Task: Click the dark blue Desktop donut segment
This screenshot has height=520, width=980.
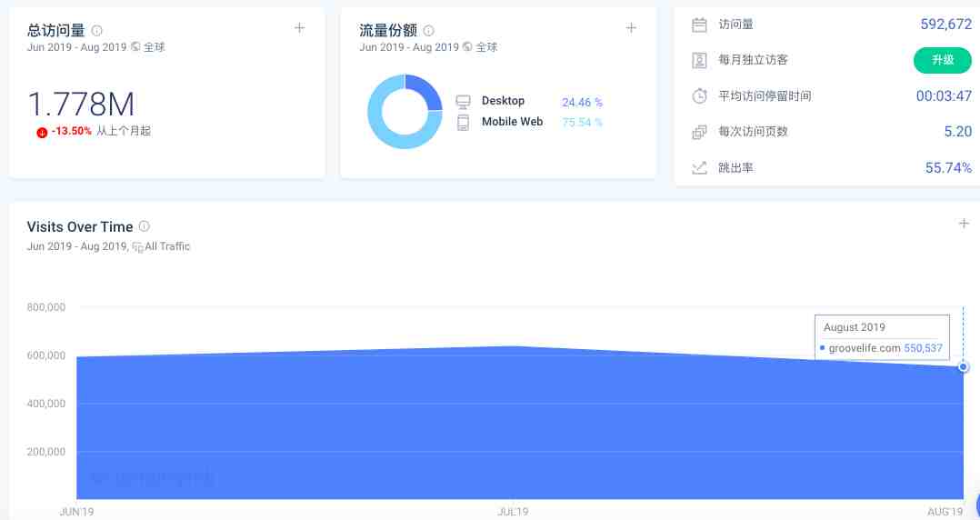Action: (425, 91)
